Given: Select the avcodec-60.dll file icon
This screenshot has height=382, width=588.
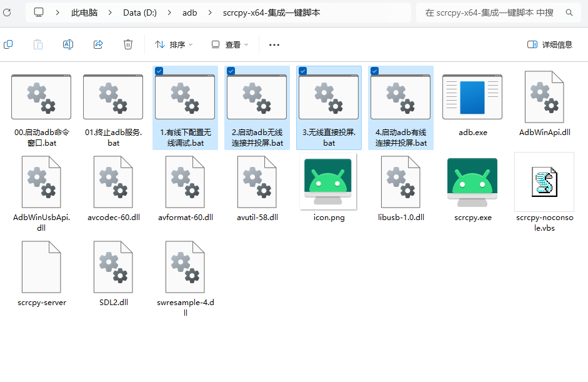Looking at the screenshot, I should point(113,182).
